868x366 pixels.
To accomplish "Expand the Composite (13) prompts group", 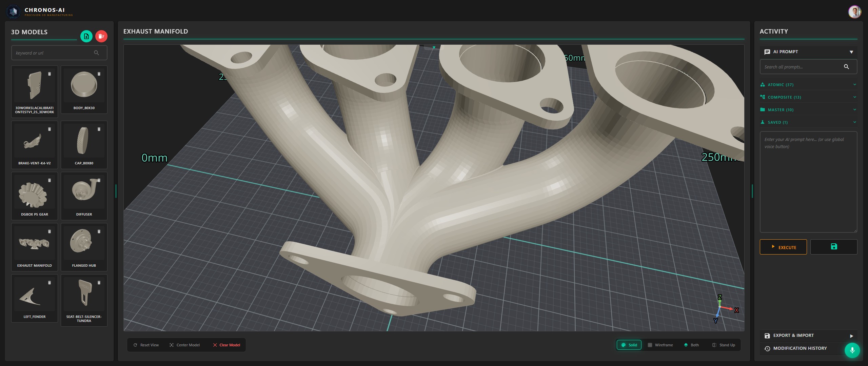I will tap(808, 97).
